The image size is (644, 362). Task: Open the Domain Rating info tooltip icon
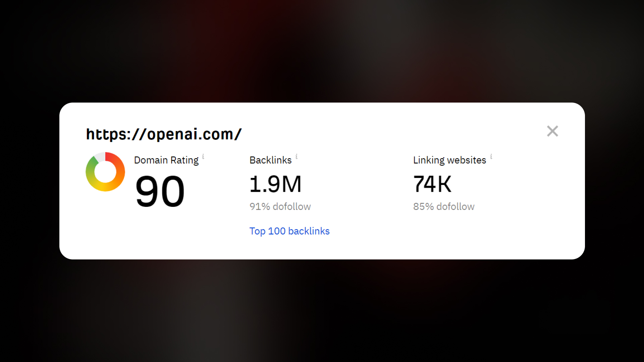point(203,157)
